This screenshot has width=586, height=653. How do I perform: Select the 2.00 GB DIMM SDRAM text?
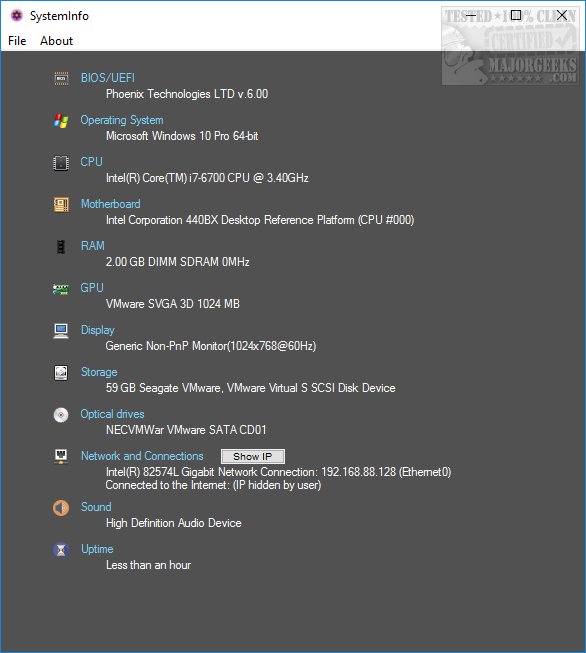[177, 262]
